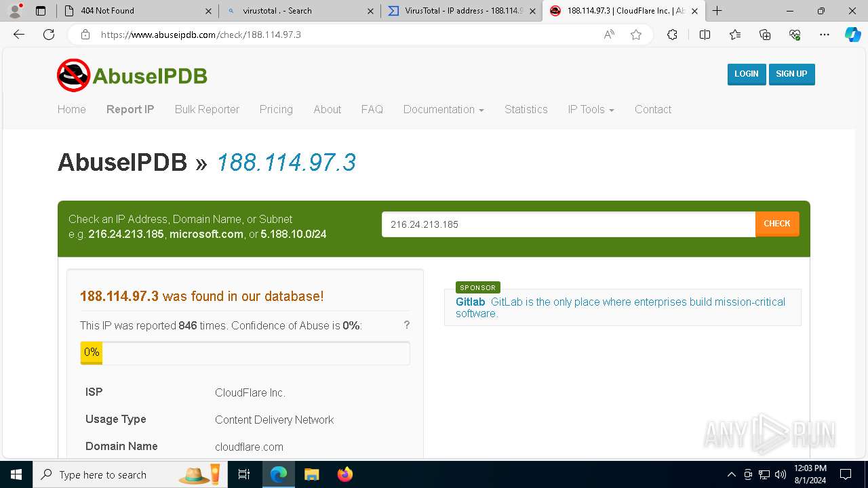Open File Explorer from the taskbar
The image size is (868, 488).
click(311, 474)
